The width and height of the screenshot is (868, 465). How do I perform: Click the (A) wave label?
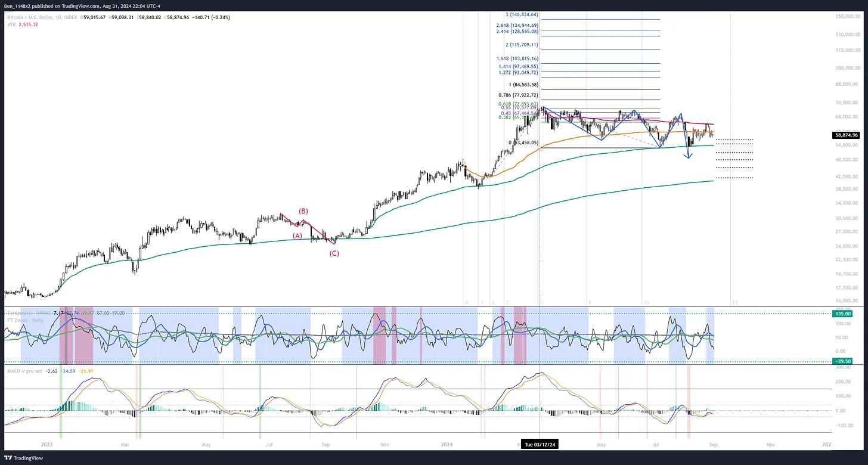pyautogui.click(x=298, y=236)
